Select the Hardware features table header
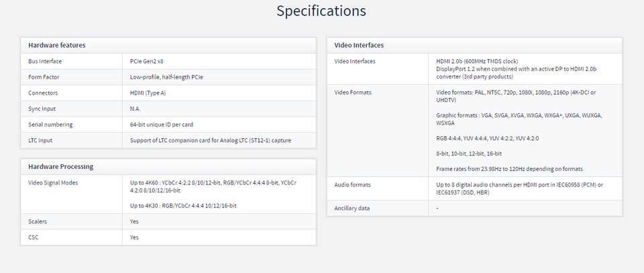Image resolution: width=644 pixels, height=273 pixels. 56,45
